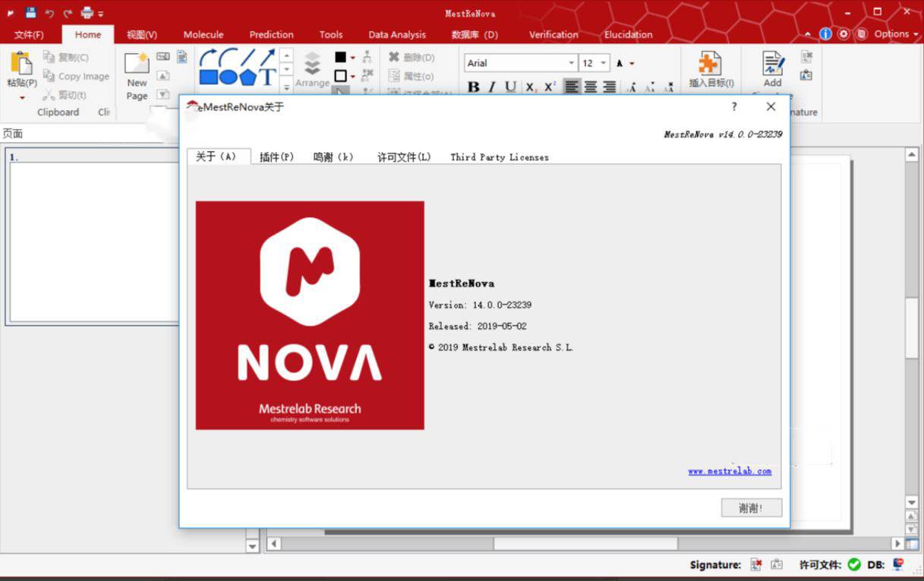Open the 许可文件(L) tab in About dialog
This screenshot has width=924, height=581.
tap(404, 157)
